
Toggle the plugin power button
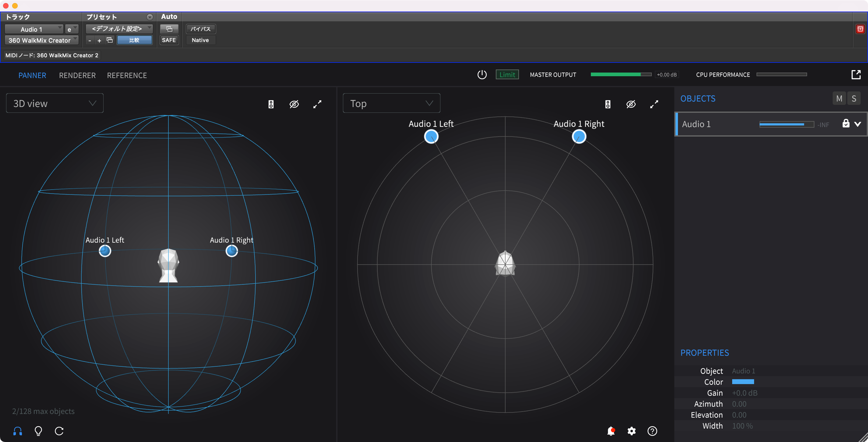[482, 74]
